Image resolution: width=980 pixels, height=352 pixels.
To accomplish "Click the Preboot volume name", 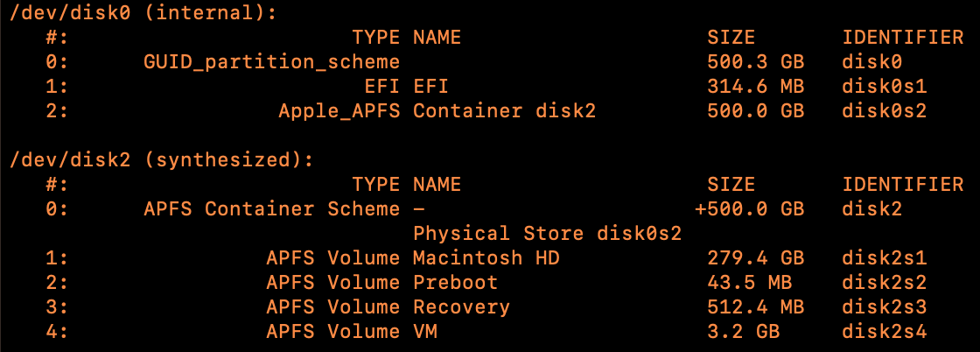I will click(455, 283).
